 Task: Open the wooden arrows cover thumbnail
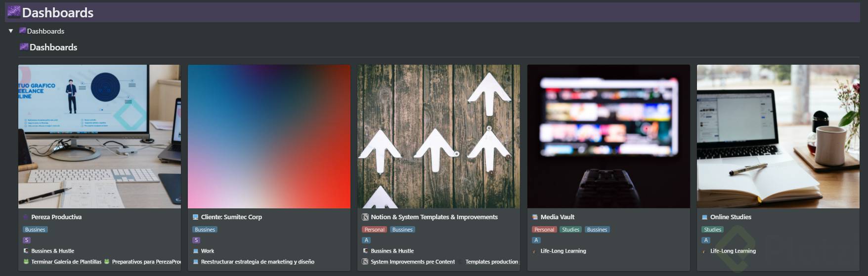(438, 136)
